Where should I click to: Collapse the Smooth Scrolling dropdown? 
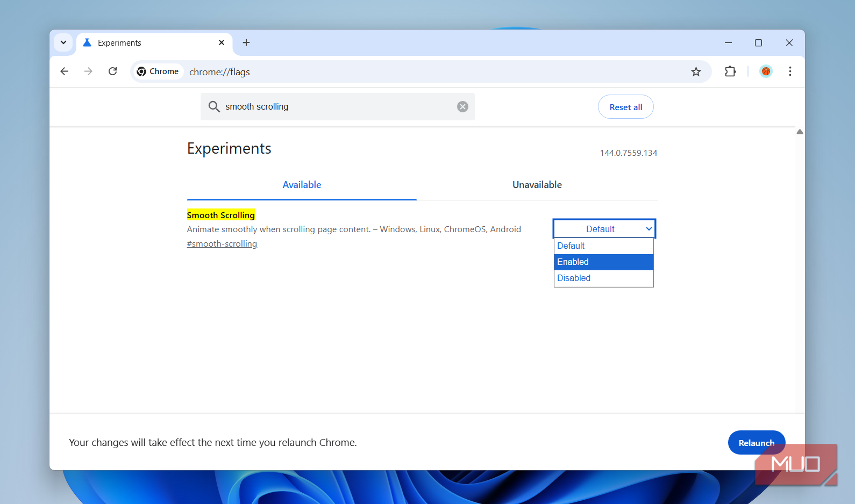tap(604, 229)
